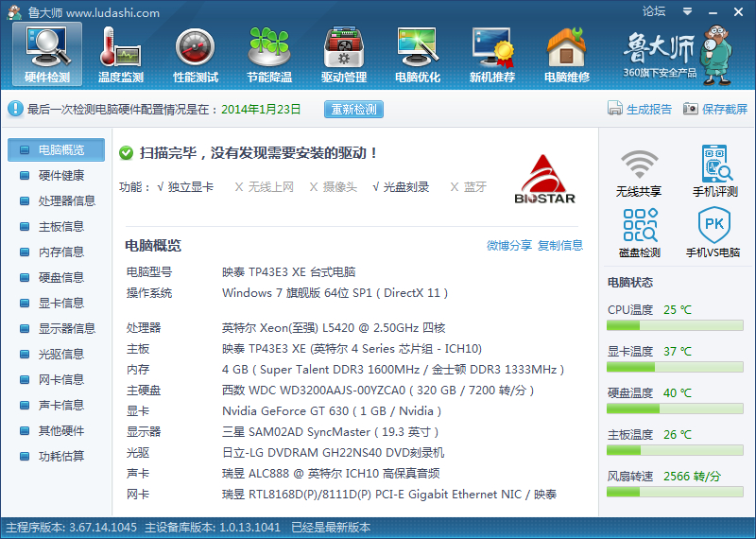Click the CPU温度 progress bar
Viewport: 756px width, 539px height.
click(x=675, y=325)
